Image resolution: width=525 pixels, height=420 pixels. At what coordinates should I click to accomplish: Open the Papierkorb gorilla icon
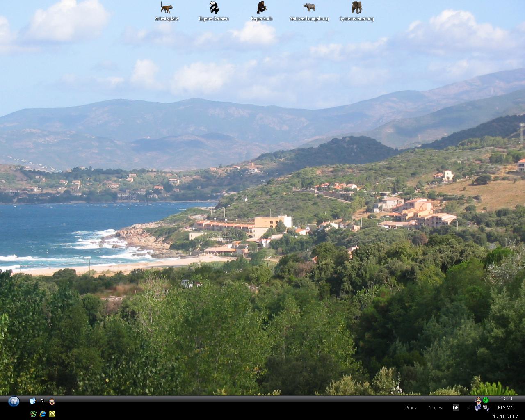point(261,7)
